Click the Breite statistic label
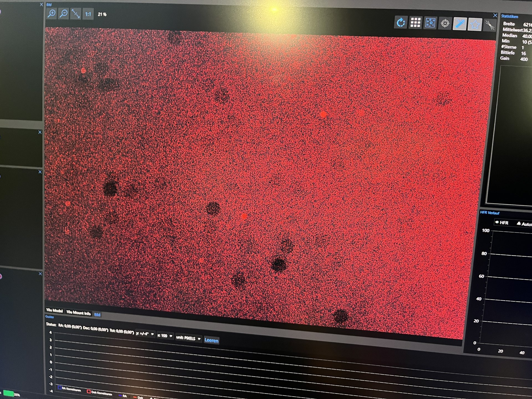 click(509, 24)
